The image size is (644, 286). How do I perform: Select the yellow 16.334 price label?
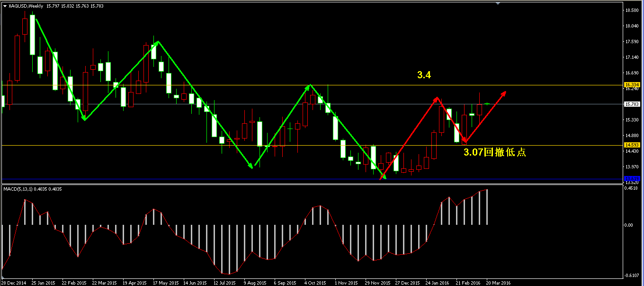[x=632, y=84]
